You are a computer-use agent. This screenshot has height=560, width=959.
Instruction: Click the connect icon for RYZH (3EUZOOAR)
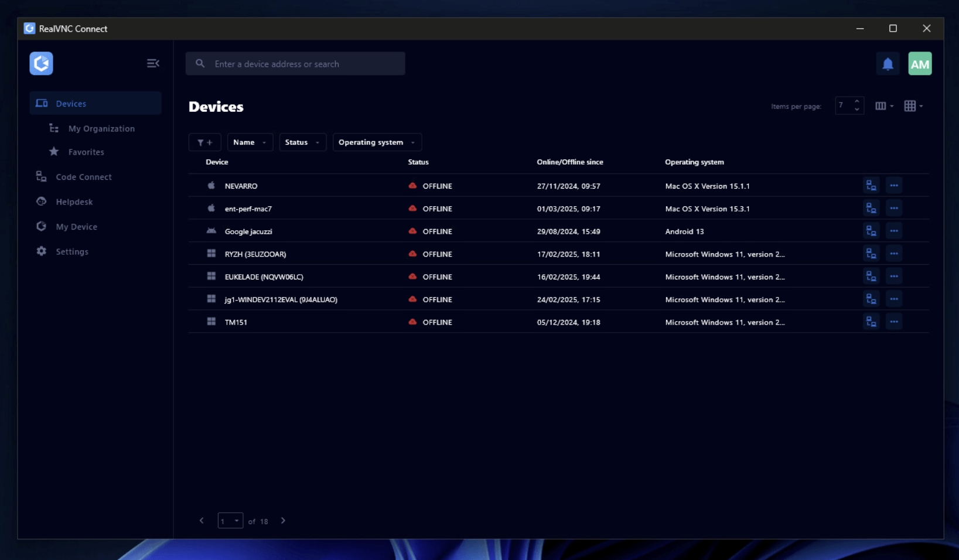[871, 254]
